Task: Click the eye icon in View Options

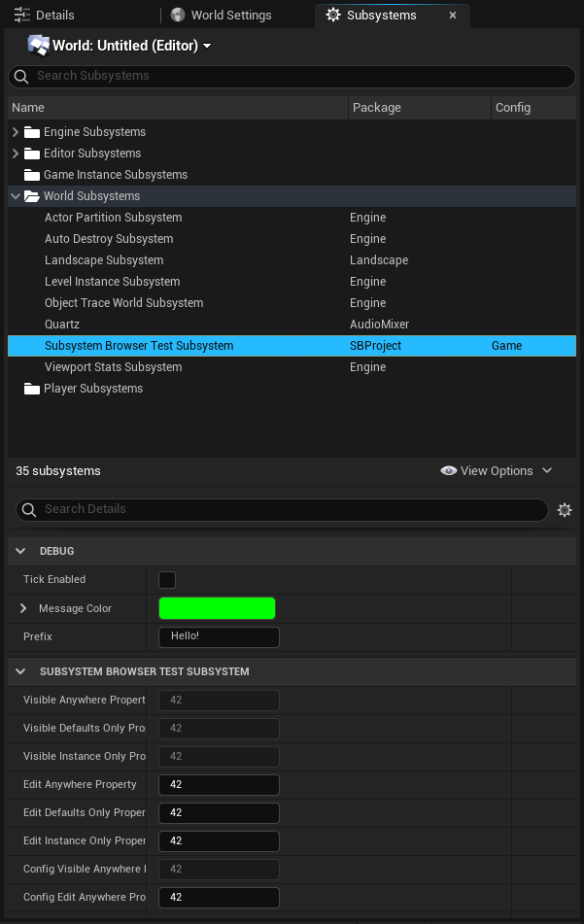Action: 448,471
